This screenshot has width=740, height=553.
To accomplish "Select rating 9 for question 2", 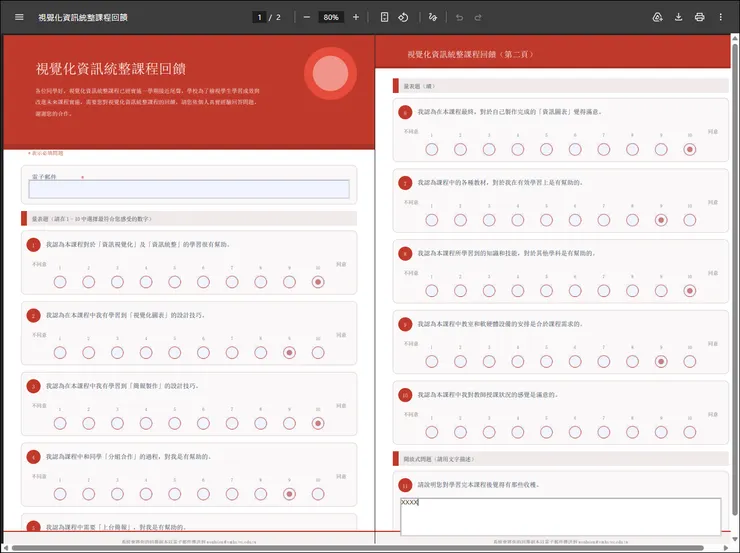I will (289, 353).
